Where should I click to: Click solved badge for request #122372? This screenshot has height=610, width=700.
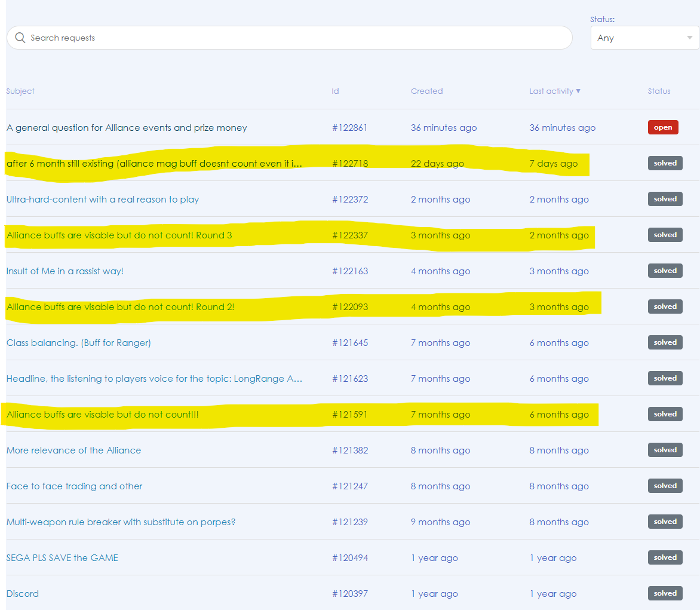(x=665, y=199)
